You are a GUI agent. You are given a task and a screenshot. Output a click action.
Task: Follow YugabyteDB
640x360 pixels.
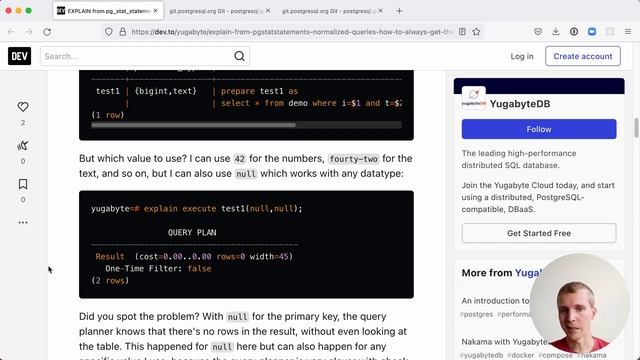pyautogui.click(x=539, y=129)
